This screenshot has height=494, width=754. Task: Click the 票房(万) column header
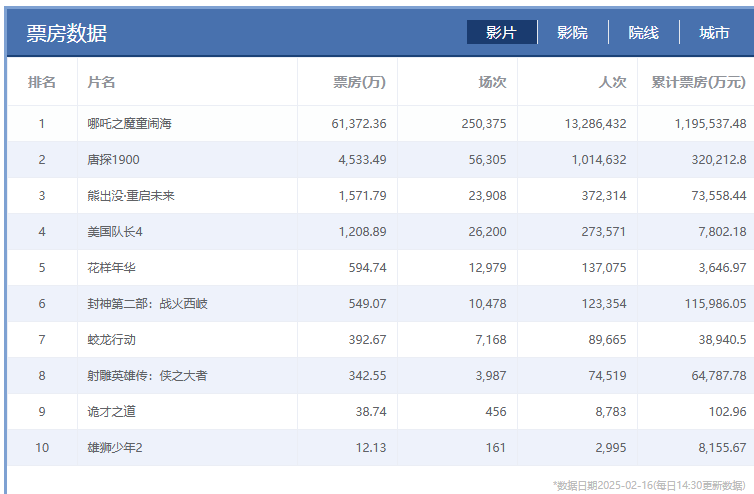click(359, 82)
